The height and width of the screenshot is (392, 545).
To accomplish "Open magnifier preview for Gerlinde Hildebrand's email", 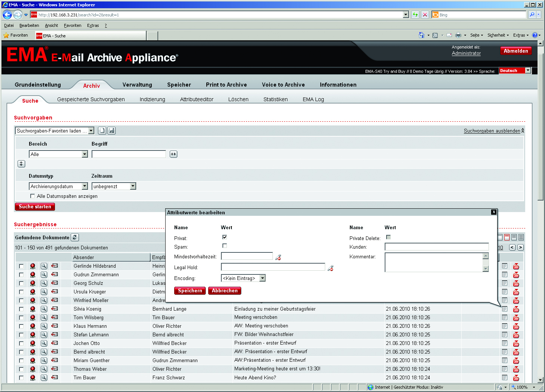I will click(44, 266).
